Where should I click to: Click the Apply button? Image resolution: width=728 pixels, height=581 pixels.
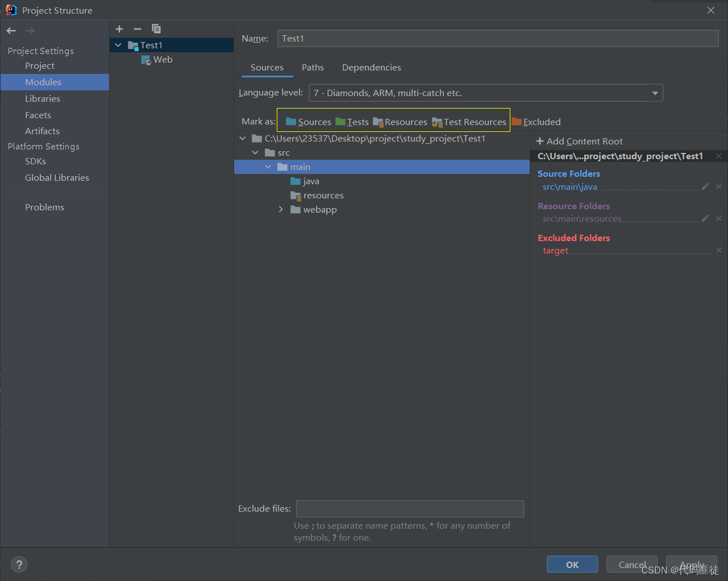pyautogui.click(x=692, y=565)
